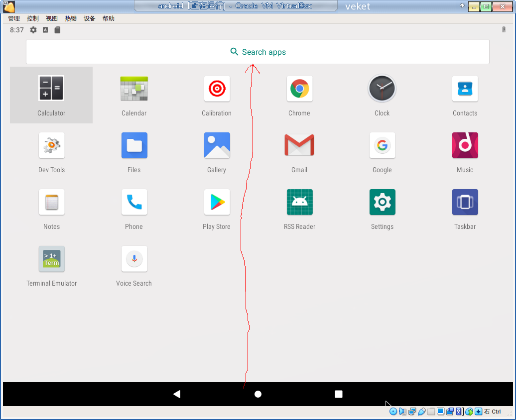Click the VirtualBox shared folders indicator

pos(431,412)
